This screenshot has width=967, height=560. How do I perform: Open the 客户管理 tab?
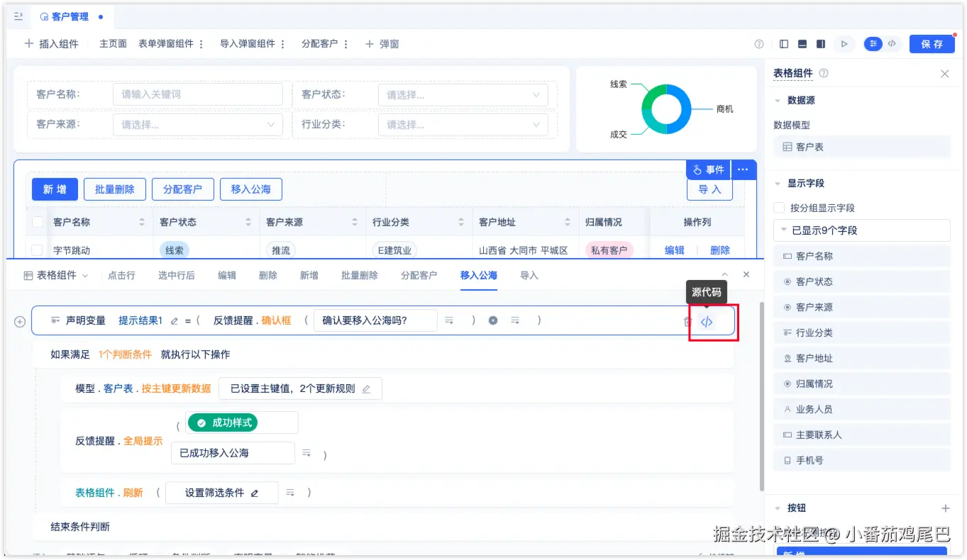[70, 16]
